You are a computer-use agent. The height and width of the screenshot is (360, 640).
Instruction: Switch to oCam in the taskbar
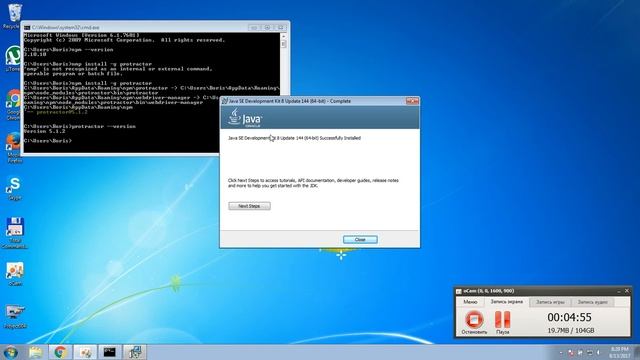[85, 352]
